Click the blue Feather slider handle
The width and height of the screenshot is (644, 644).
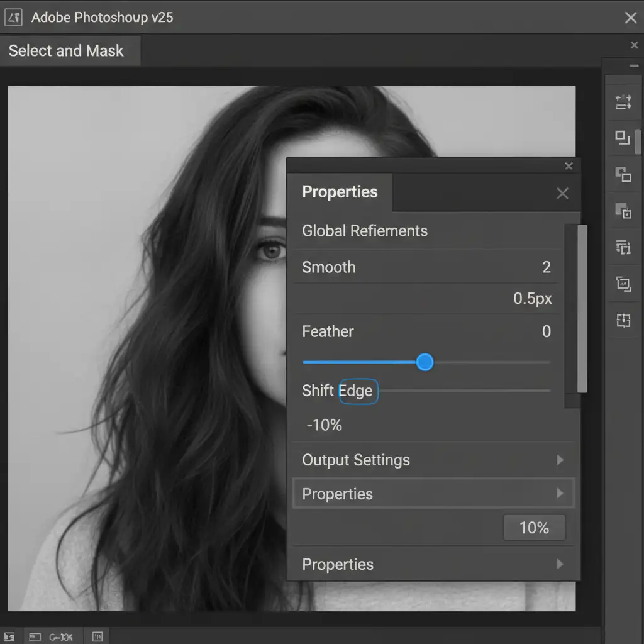(x=425, y=362)
